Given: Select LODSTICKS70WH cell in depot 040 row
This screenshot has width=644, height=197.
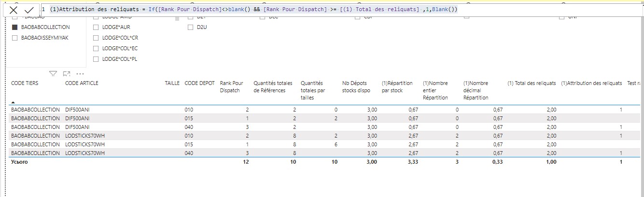Looking at the screenshot, I should 85,153.
